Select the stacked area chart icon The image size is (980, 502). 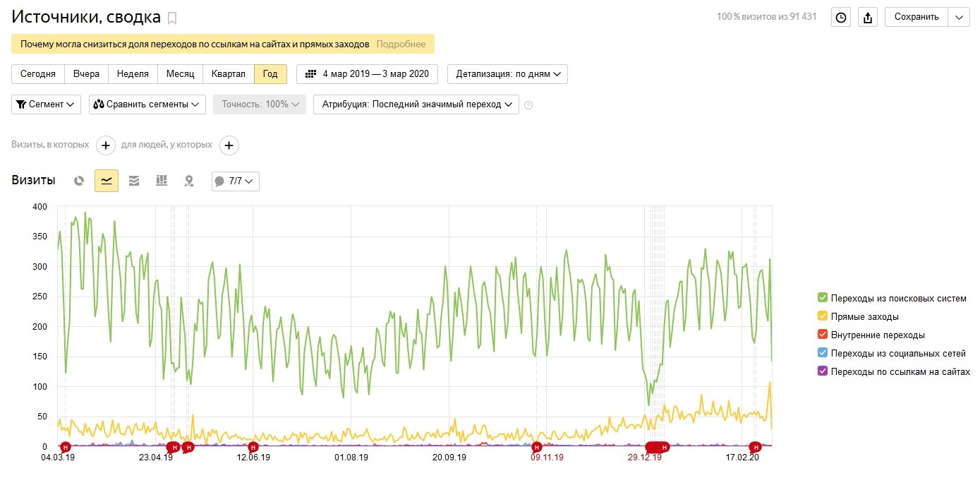point(134,181)
